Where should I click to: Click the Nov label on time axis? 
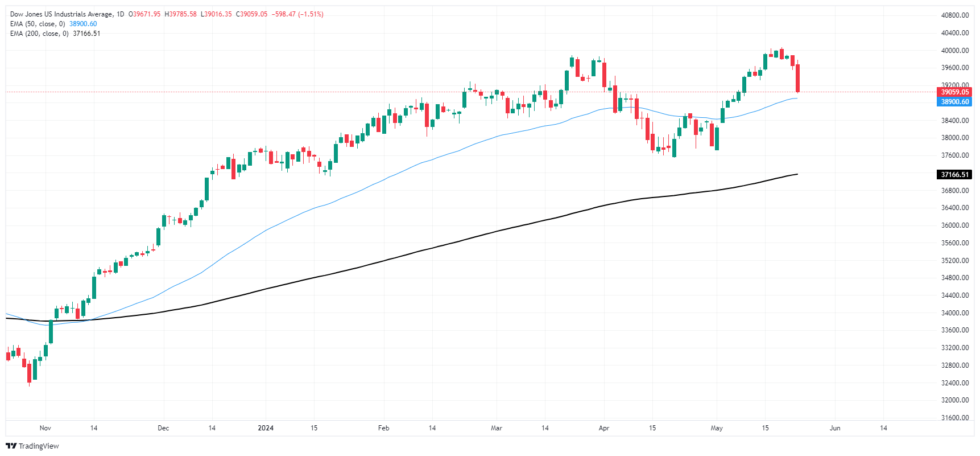coord(46,428)
